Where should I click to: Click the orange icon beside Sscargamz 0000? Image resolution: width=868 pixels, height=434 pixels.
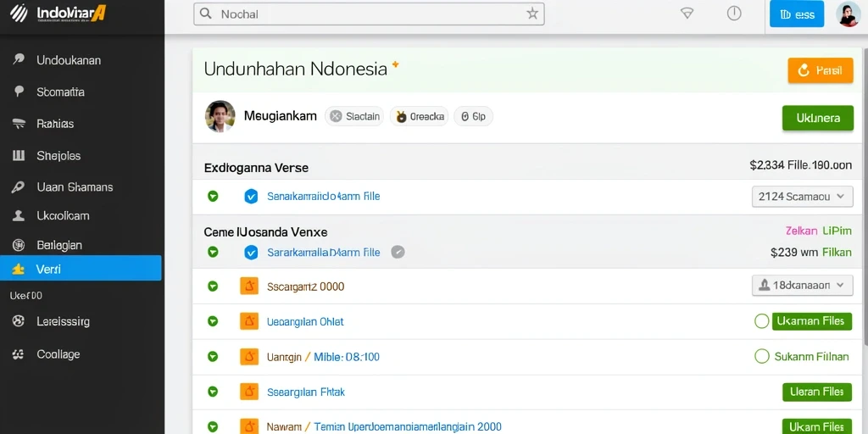(x=249, y=287)
